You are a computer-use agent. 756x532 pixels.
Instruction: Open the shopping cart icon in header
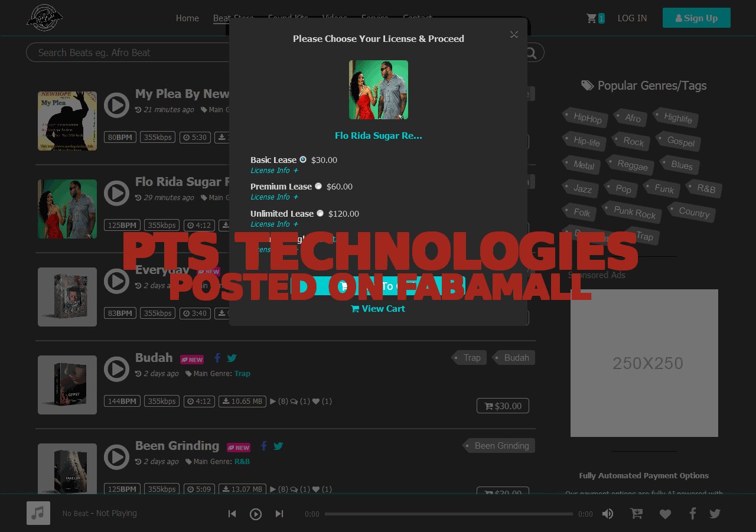[591, 18]
